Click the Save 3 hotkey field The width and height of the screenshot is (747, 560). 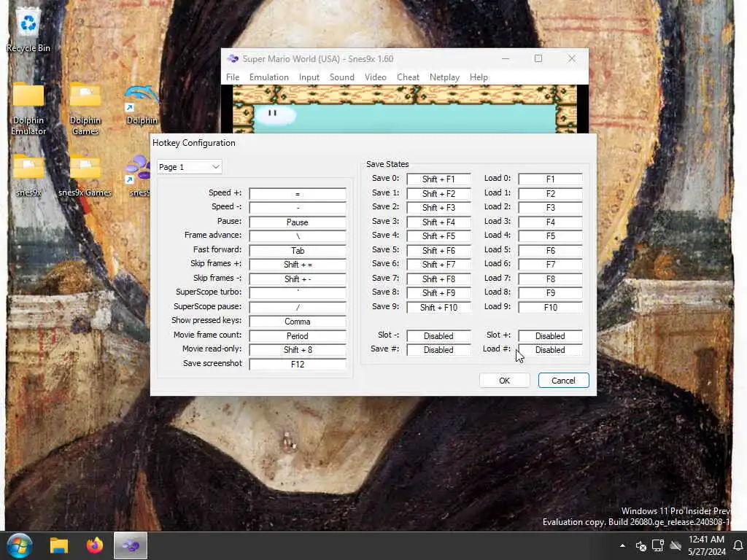coord(438,222)
